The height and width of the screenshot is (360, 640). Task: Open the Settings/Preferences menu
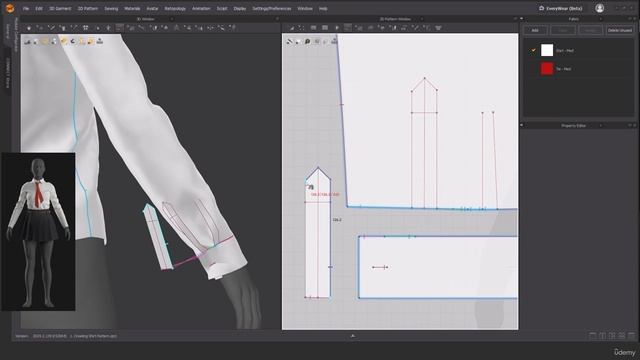point(272,9)
